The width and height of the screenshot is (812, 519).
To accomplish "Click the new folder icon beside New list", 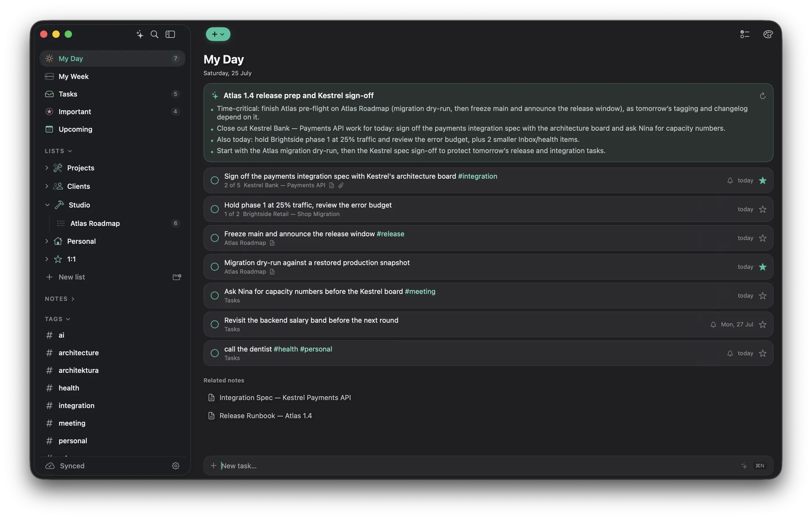I will [x=177, y=277].
